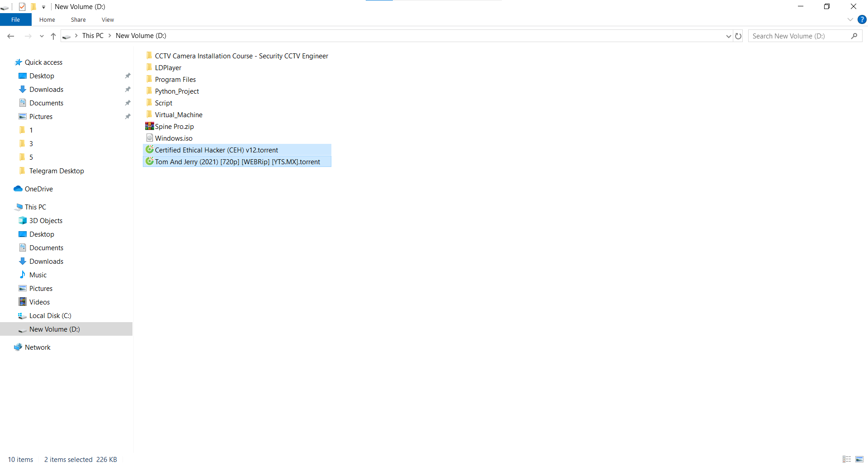This screenshot has width=868, height=466.
Task: Expand the address bar history dropdown
Action: (728, 36)
